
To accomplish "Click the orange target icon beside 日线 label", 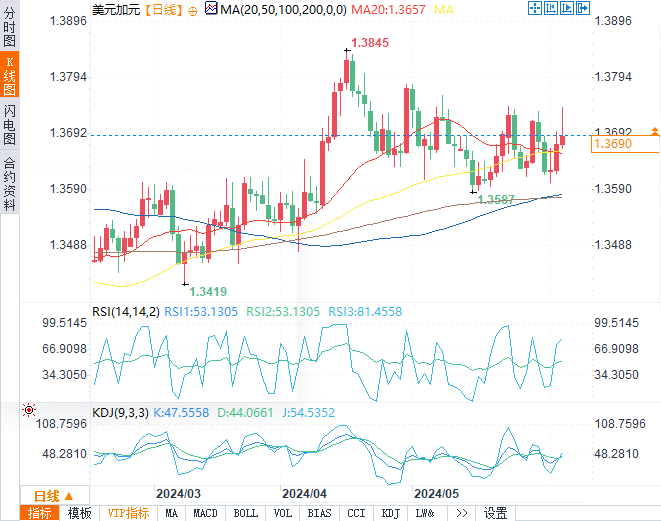I will pos(193,11).
